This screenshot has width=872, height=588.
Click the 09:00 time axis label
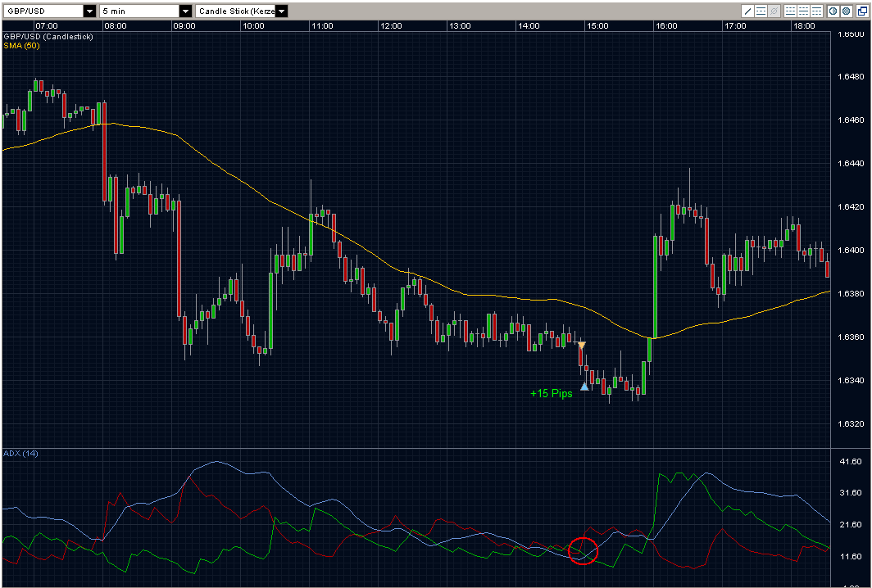184,26
